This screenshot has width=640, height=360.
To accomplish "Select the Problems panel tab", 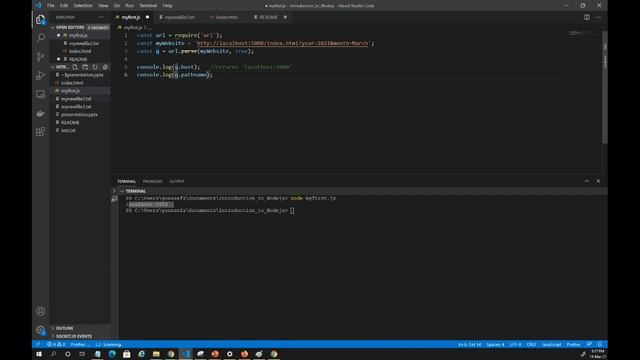I will pyautogui.click(x=152, y=181).
